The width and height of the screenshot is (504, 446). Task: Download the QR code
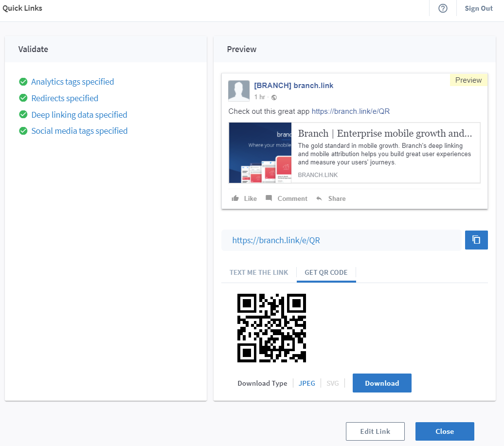(x=382, y=383)
